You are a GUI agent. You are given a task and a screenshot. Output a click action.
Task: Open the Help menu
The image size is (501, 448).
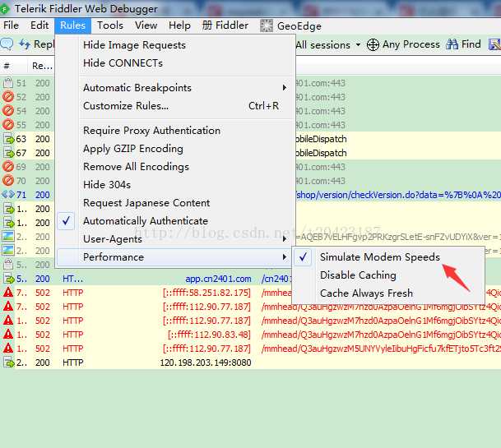point(179,25)
